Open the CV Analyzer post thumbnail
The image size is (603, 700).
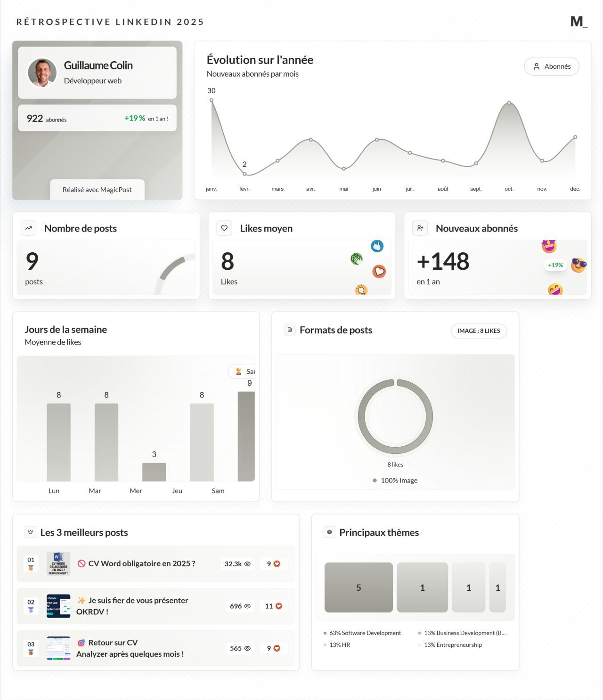[x=58, y=648]
